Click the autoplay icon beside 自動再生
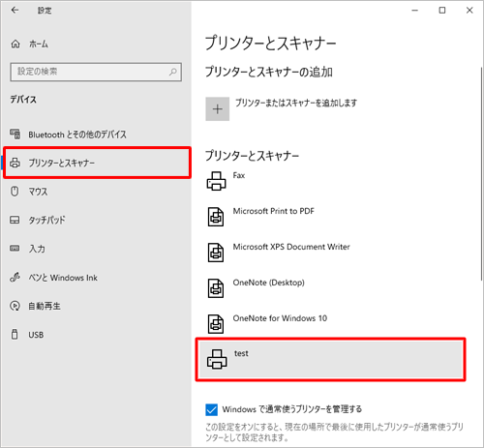This screenshot has height=448, width=484. pos(15,306)
